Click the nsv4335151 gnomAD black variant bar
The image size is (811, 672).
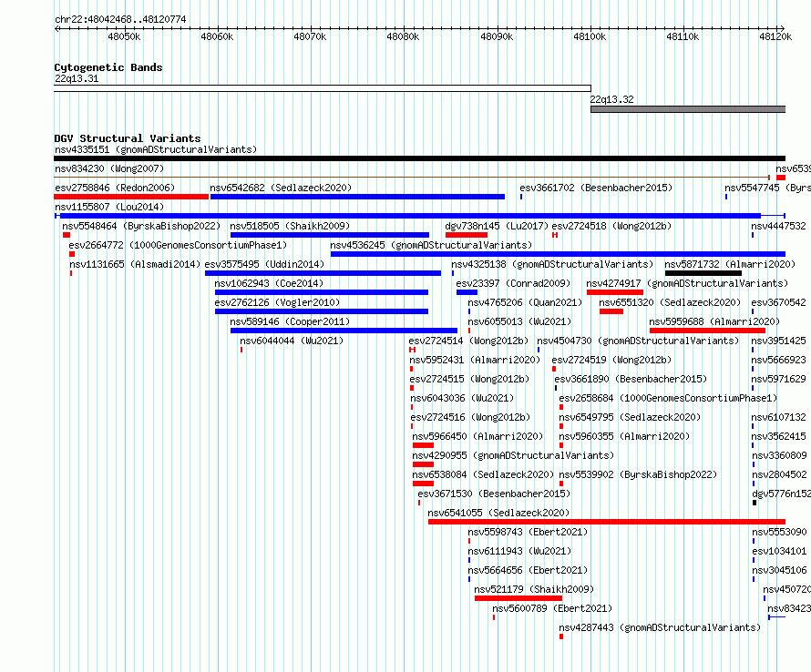[x=419, y=158]
